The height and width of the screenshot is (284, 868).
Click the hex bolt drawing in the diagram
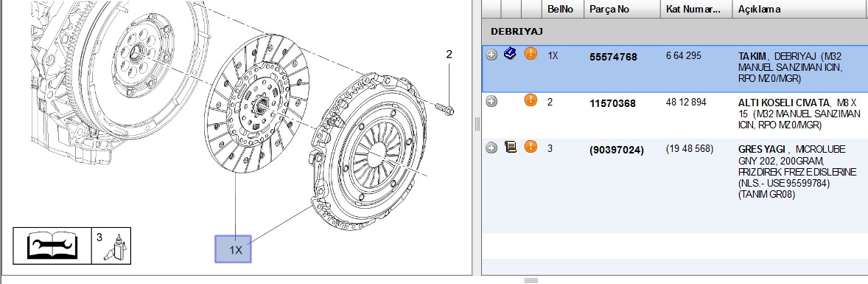(444, 108)
